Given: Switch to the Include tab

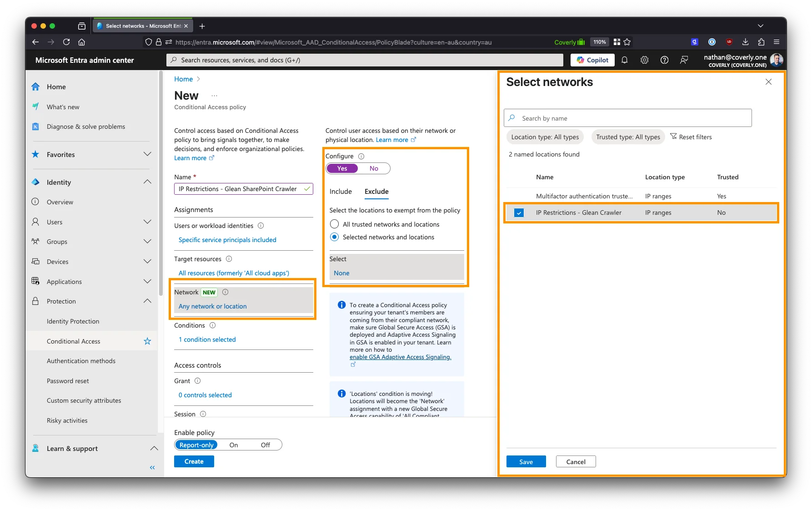Looking at the screenshot, I should pos(341,192).
